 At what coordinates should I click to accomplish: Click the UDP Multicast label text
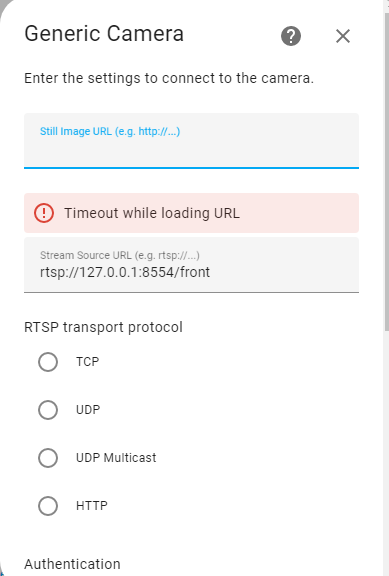[x=116, y=458]
